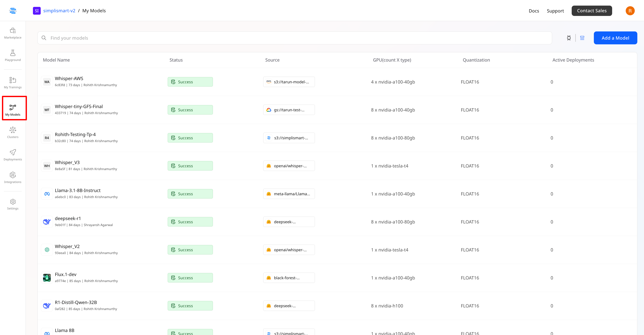Viewport: 644px width, 335px height.
Task: Click the Add a Model button
Action: [x=615, y=38]
